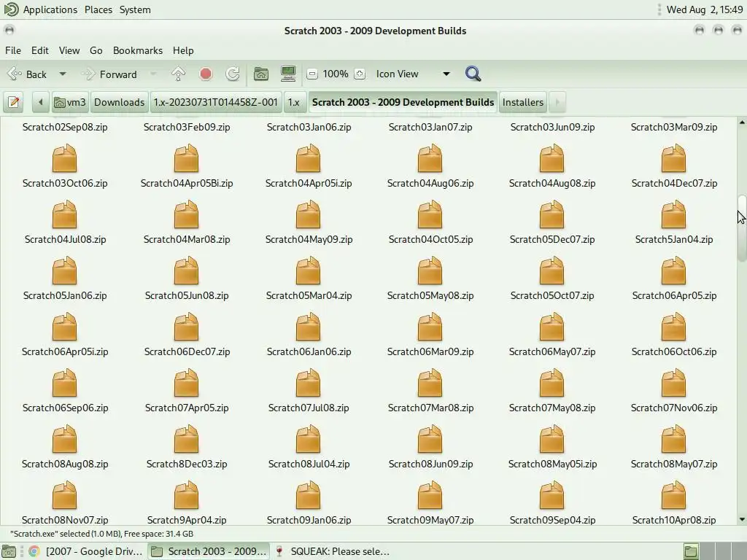Select the Scratch04May09.zip archive icon
The image size is (747, 560).
309,214
